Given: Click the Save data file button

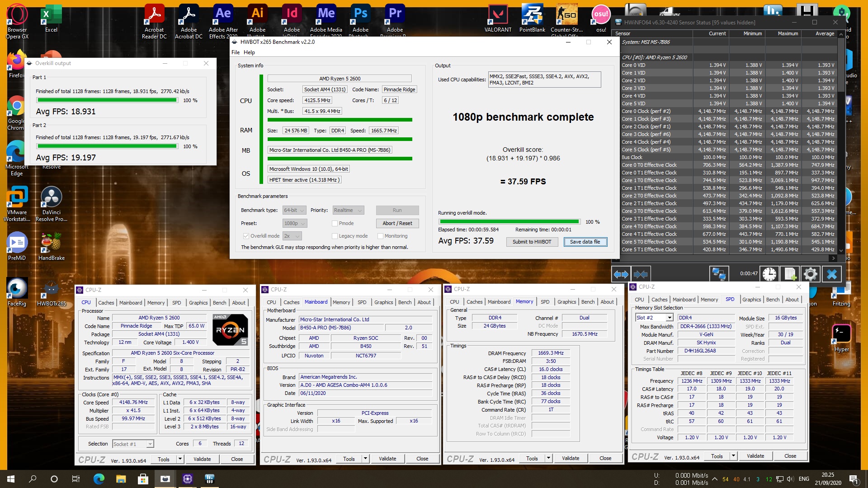Looking at the screenshot, I should tap(585, 242).
